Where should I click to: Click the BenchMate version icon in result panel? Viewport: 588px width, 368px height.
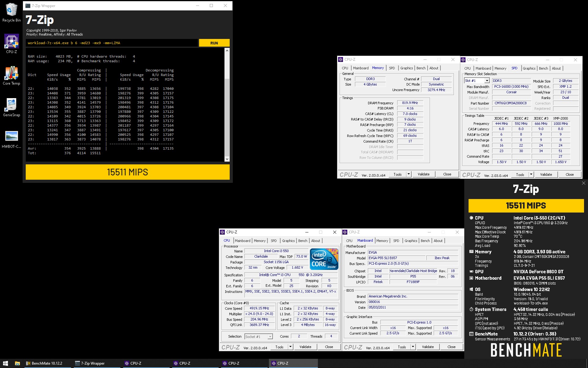point(471,334)
